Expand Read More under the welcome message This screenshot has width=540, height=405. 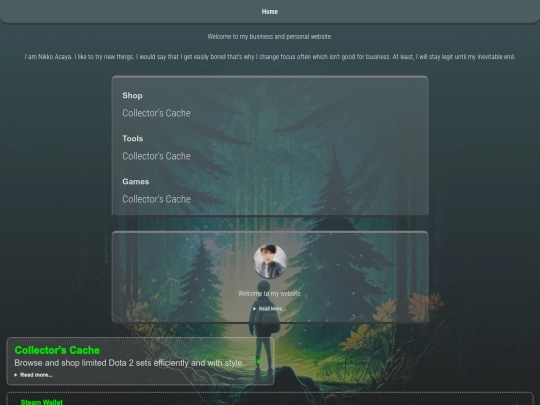pos(268,309)
